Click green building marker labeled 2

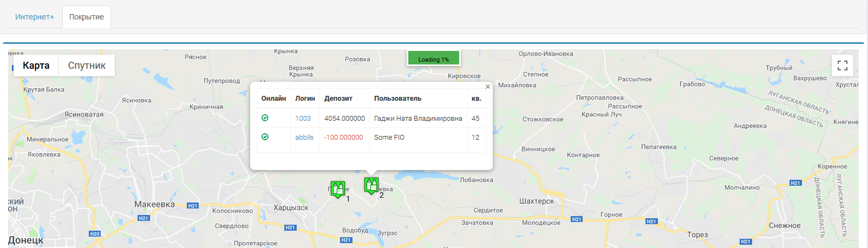371,185
